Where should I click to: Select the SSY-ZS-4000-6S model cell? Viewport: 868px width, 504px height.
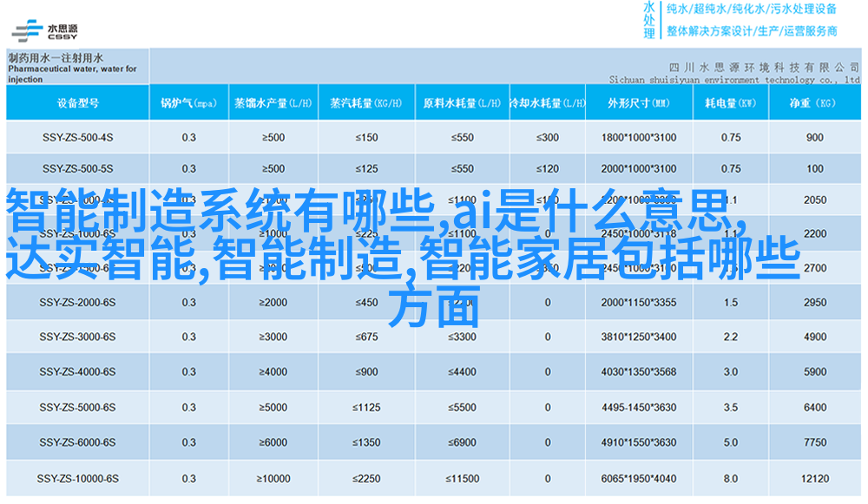pos(77,372)
